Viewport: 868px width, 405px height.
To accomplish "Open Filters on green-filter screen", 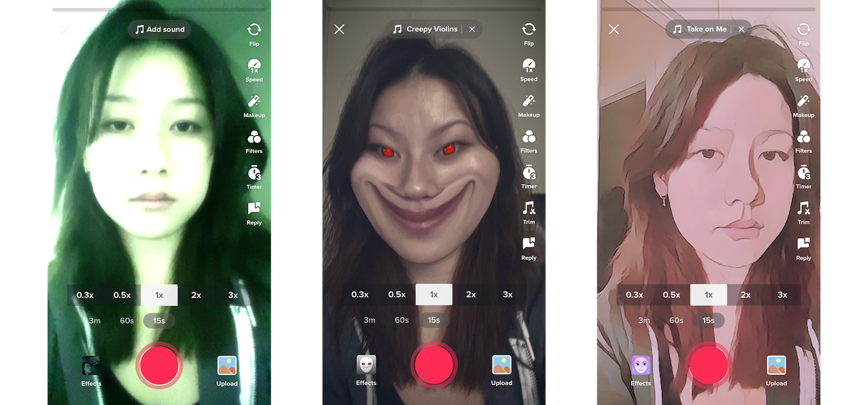I will click(x=254, y=137).
